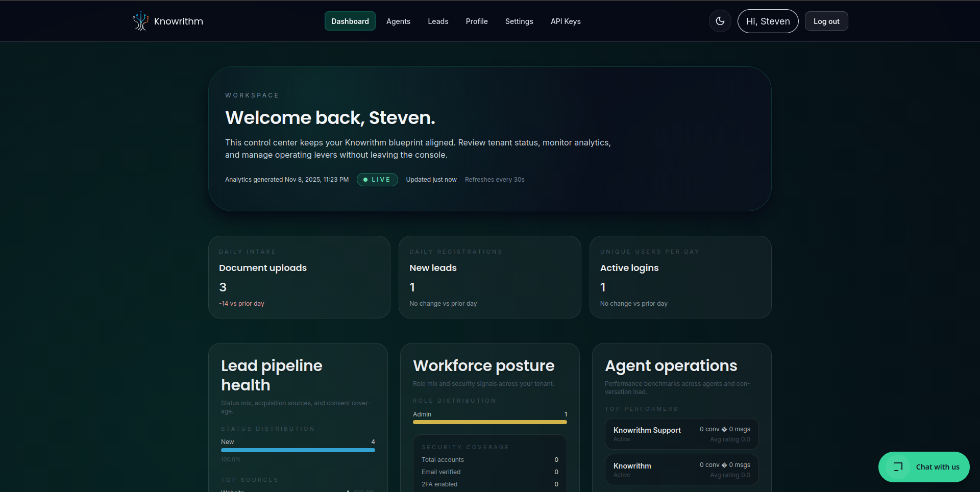Open the Leads page
The image size is (980, 492).
(437, 21)
